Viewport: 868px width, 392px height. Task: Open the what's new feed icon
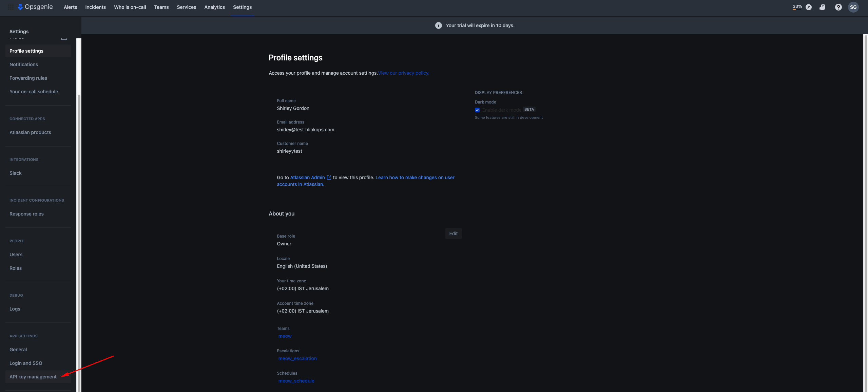click(x=822, y=7)
